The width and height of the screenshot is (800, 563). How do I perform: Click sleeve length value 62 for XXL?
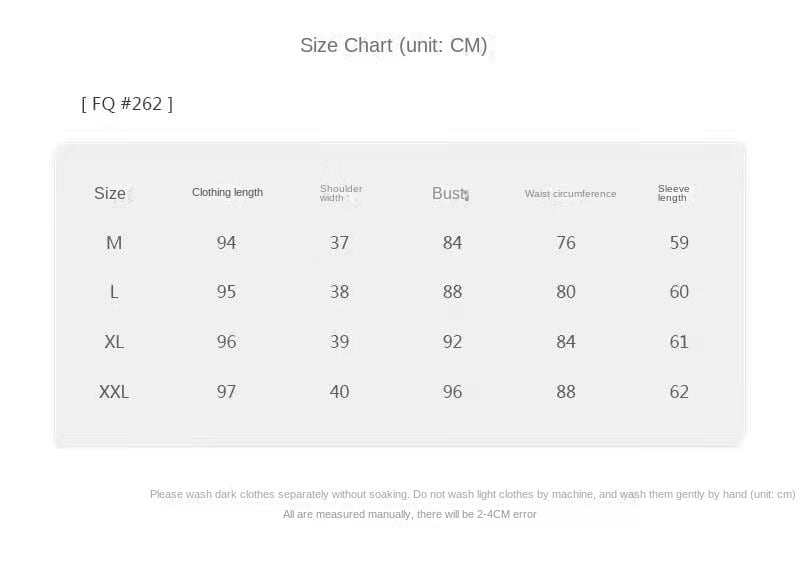pyautogui.click(x=679, y=392)
